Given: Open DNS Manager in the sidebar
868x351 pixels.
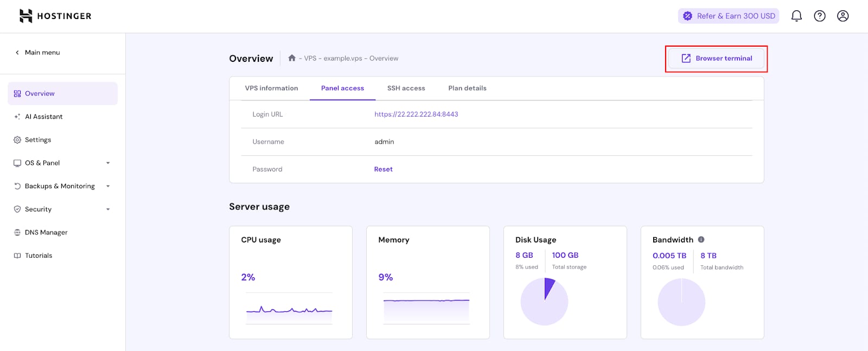Looking at the screenshot, I should point(46,232).
